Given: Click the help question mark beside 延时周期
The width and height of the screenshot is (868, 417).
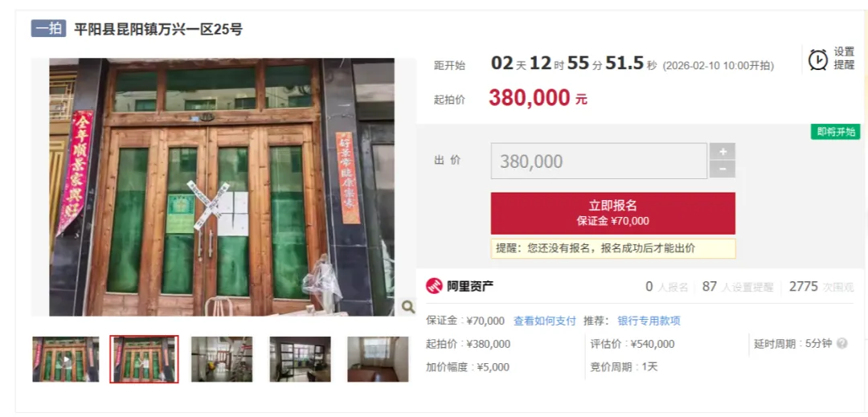Looking at the screenshot, I should tap(841, 343).
